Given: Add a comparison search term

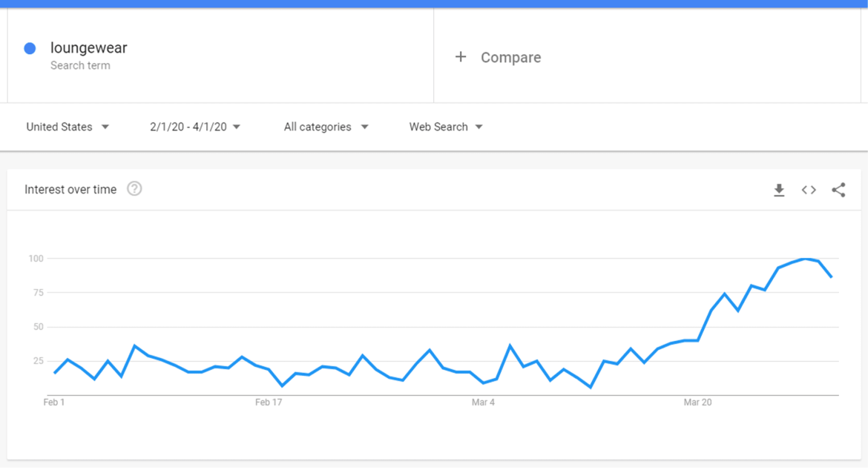Looking at the screenshot, I should point(511,56).
